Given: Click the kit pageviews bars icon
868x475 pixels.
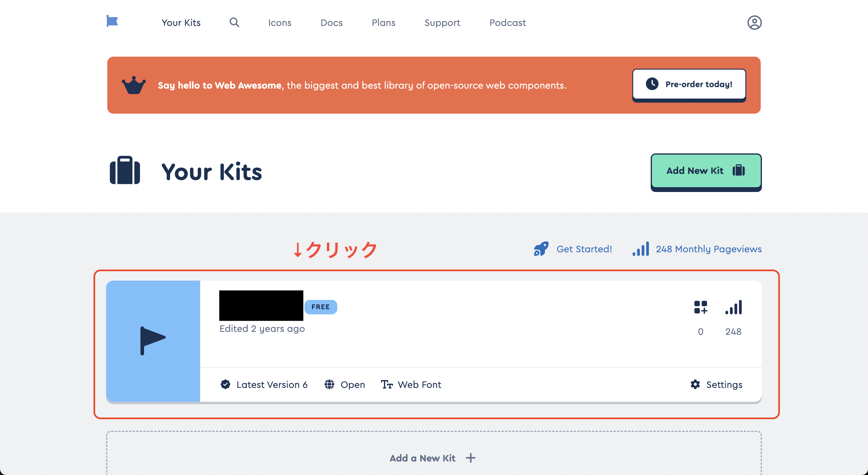Looking at the screenshot, I should pos(733,307).
